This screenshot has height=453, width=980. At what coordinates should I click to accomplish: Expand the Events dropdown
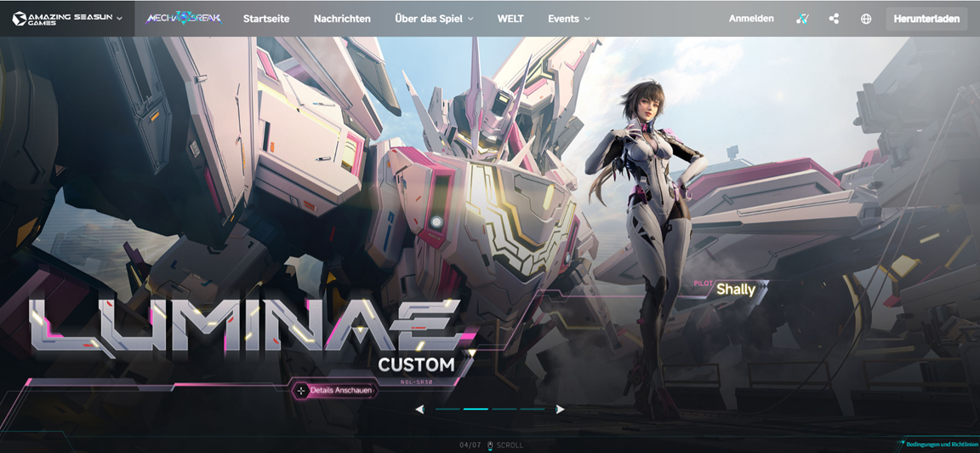(x=569, y=19)
